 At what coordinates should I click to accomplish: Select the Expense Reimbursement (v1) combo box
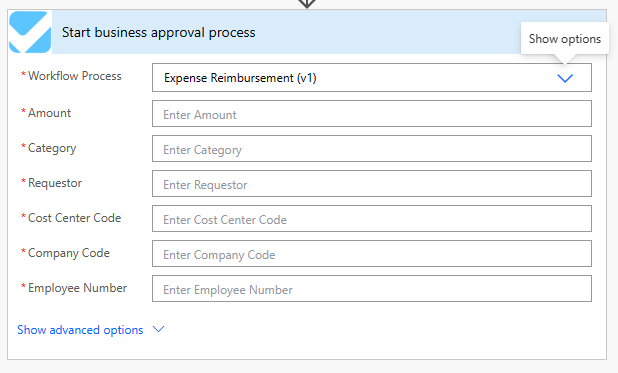(372, 78)
